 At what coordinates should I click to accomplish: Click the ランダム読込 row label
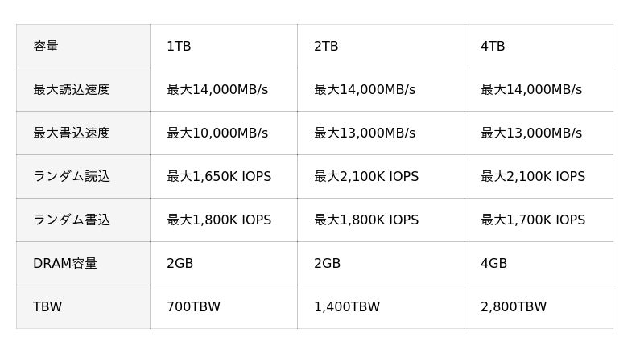pyautogui.click(x=83, y=177)
